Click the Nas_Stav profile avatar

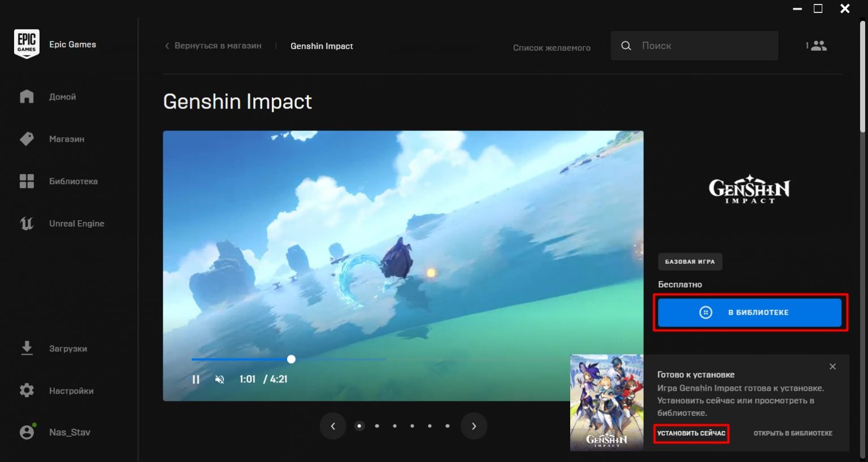click(26, 432)
